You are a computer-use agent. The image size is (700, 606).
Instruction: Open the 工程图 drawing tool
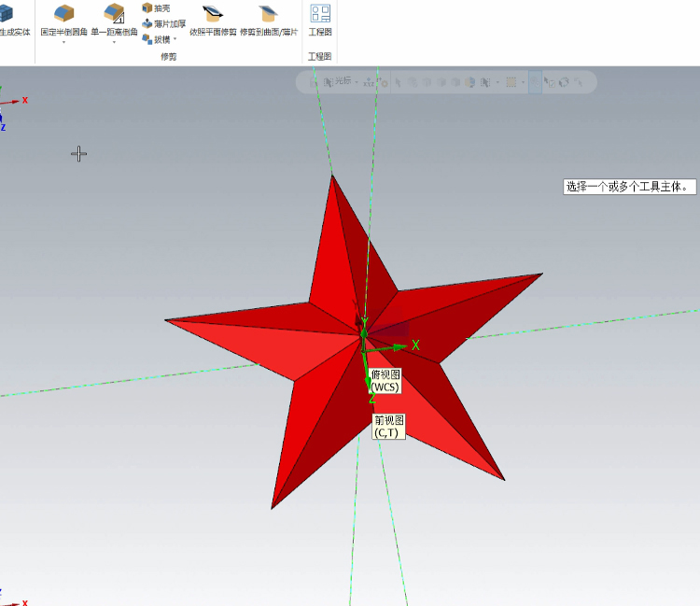point(320,13)
